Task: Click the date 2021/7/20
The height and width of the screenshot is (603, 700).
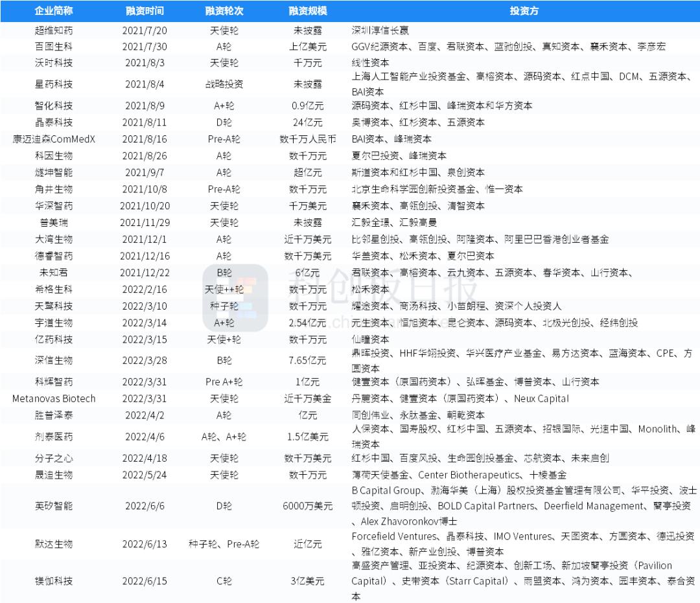Action: (145, 30)
